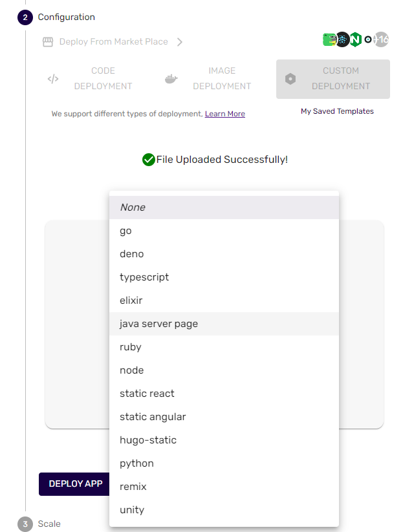The height and width of the screenshot is (532, 403).
Task: Expand Deploy From Market Place chevron
Action: (x=180, y=42)
